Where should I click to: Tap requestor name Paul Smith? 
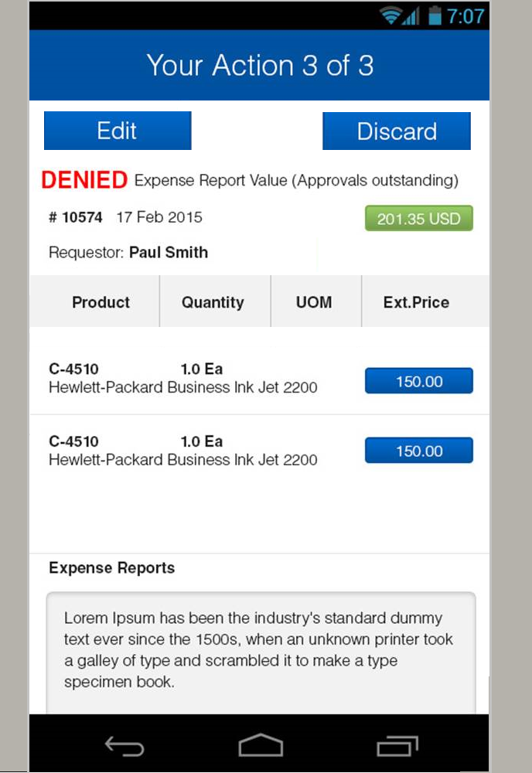click(x=168, y=252)
